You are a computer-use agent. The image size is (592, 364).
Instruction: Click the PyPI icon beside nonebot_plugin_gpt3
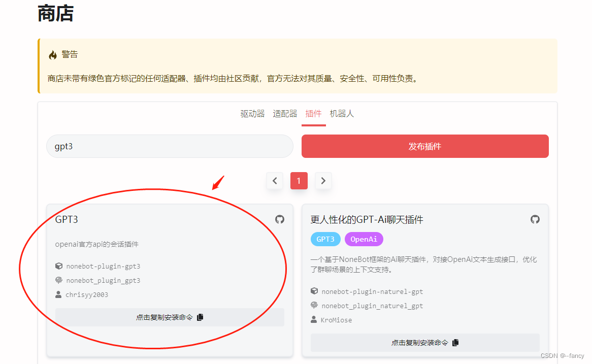click(59, 280)
